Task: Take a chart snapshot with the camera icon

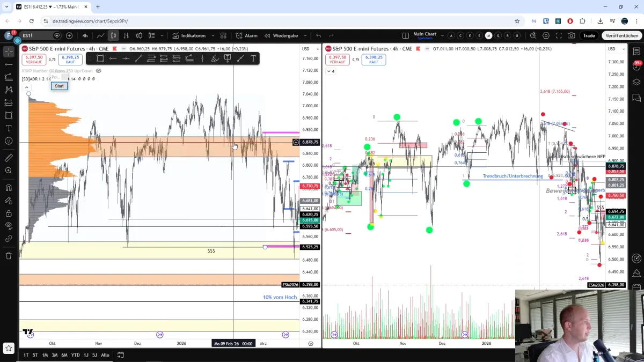Action: 572,35
